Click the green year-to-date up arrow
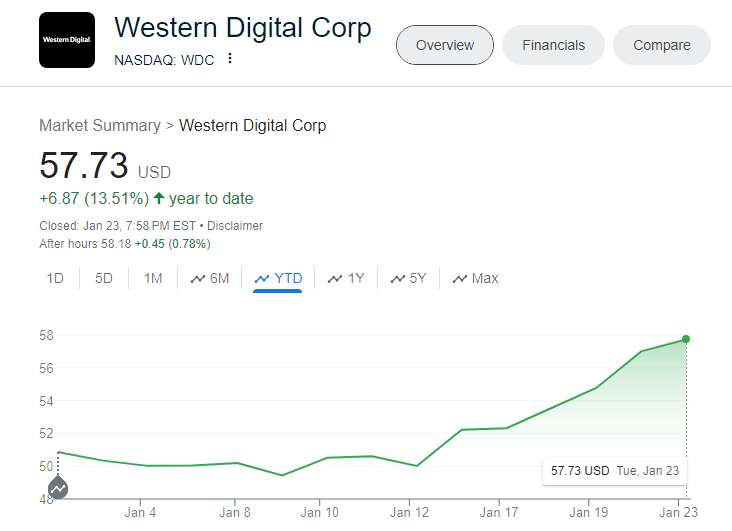The image size is (732, 531). [158, 198]
